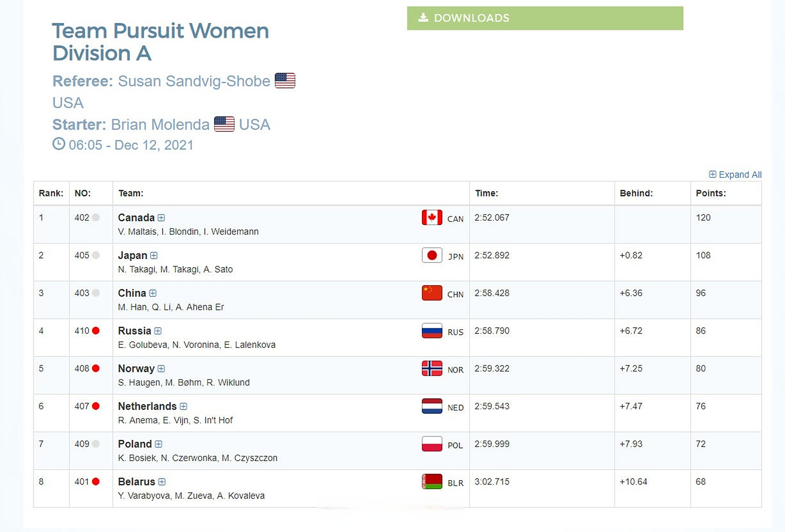Click the China flag icon
Viewport: 785px width, 532px height.
pos(432,293)
